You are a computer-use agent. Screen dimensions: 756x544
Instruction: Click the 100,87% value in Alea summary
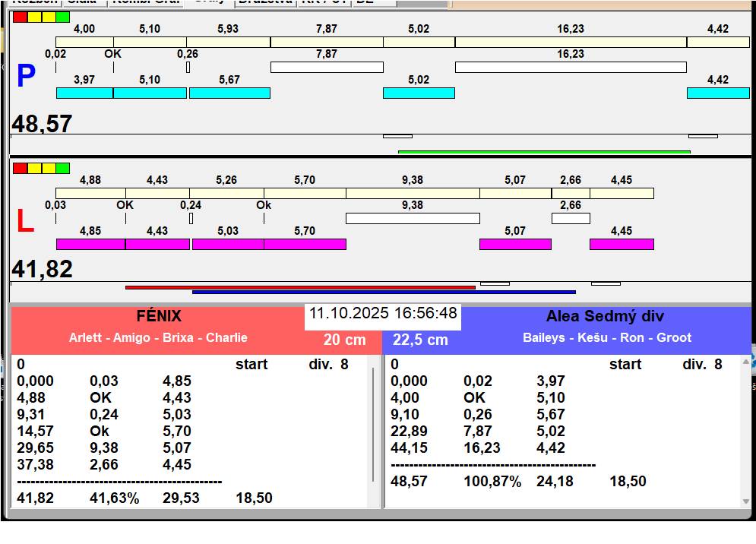pos(493,481)
